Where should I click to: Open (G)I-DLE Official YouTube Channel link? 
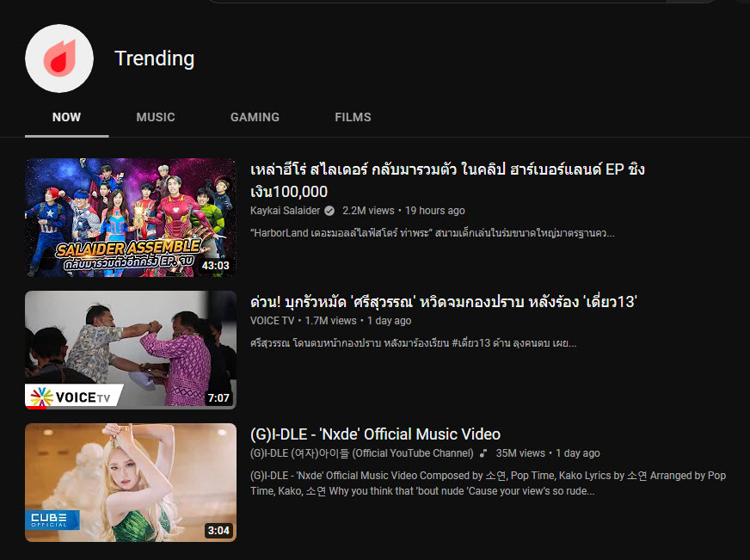361,453
